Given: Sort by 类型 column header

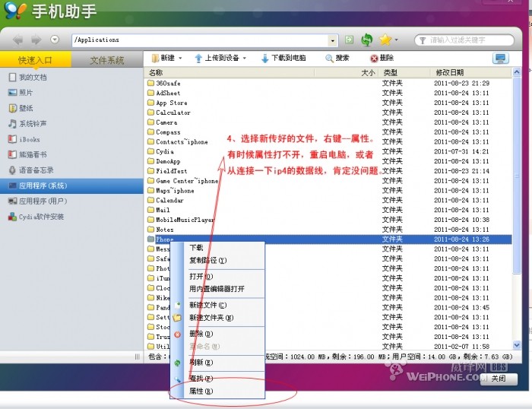Looking at the screenshot, I should [404, 73].
